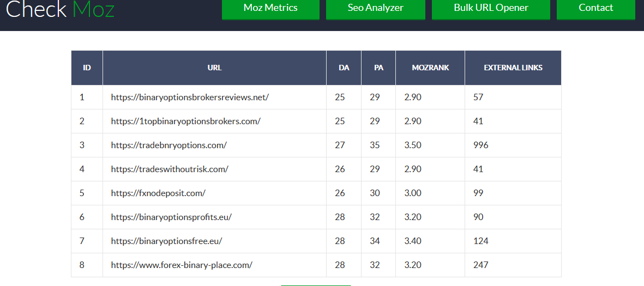Select the fxnodeposit.com URL
The width and height of the screenshot is (644, 286).
pos(158,193)
